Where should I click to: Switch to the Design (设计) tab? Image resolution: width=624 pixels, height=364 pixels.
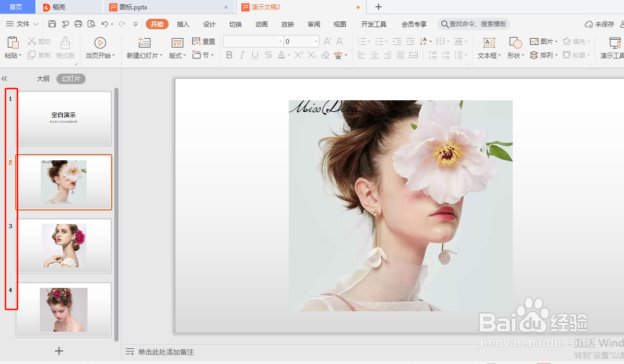[209, 24]
